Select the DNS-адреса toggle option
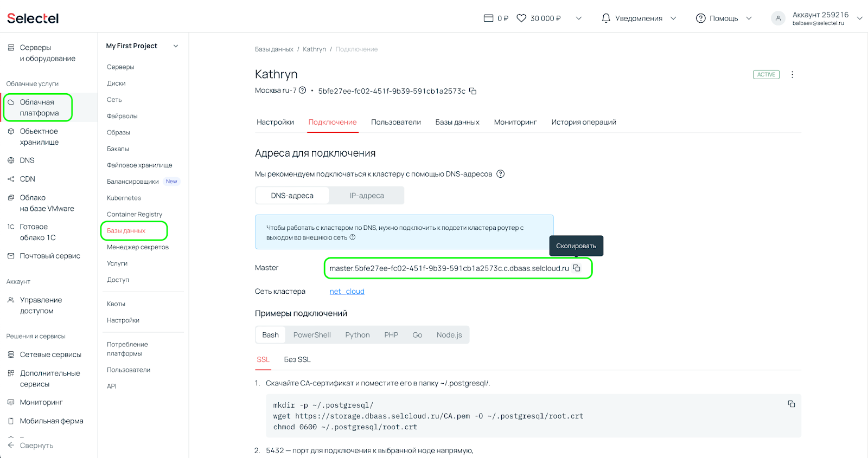Image resolution: width=868 pixels, height=458 pixels. [292, 196]
